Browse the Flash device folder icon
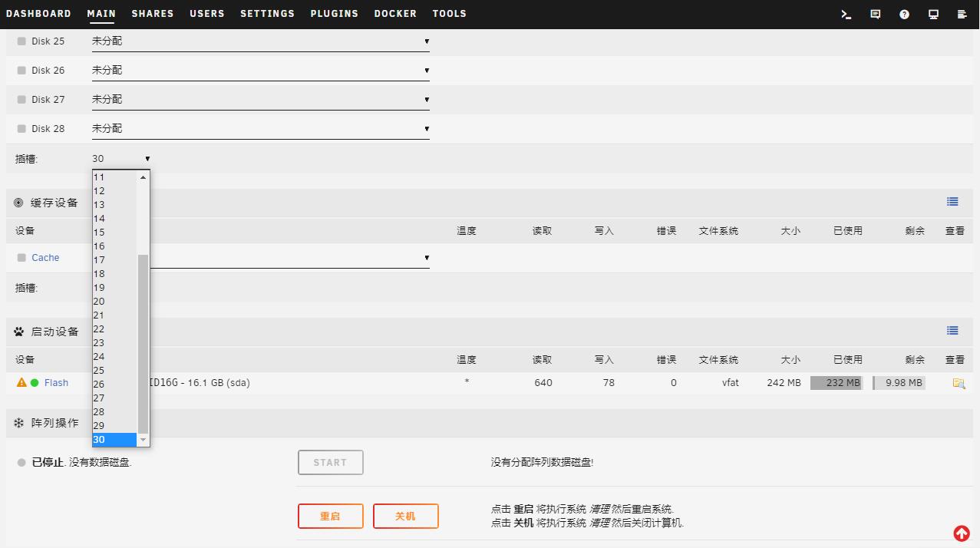980x548 pixels. [959, 383]
